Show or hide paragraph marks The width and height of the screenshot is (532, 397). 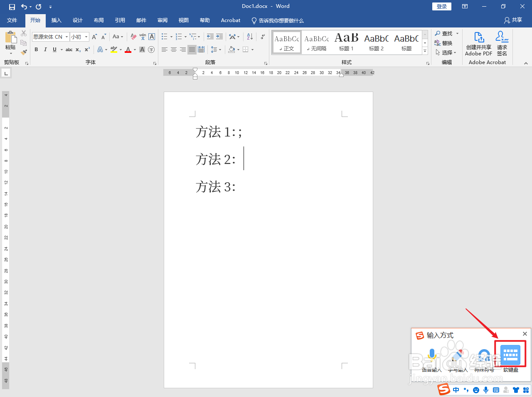click(263, 37)
